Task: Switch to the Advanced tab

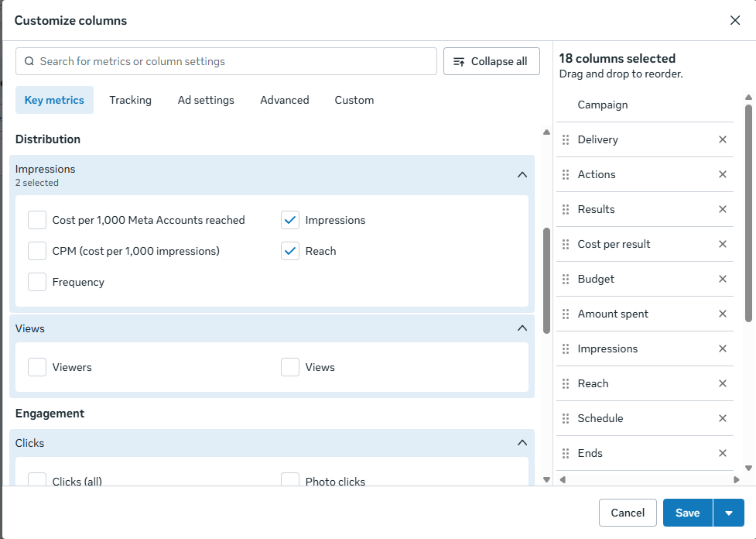Action: (285, 100)
